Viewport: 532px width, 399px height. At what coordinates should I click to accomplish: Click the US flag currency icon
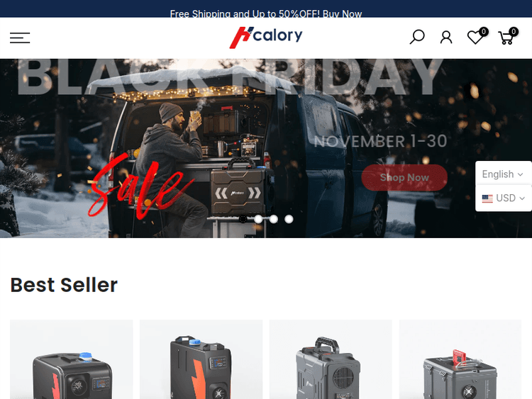pos(487,198)
